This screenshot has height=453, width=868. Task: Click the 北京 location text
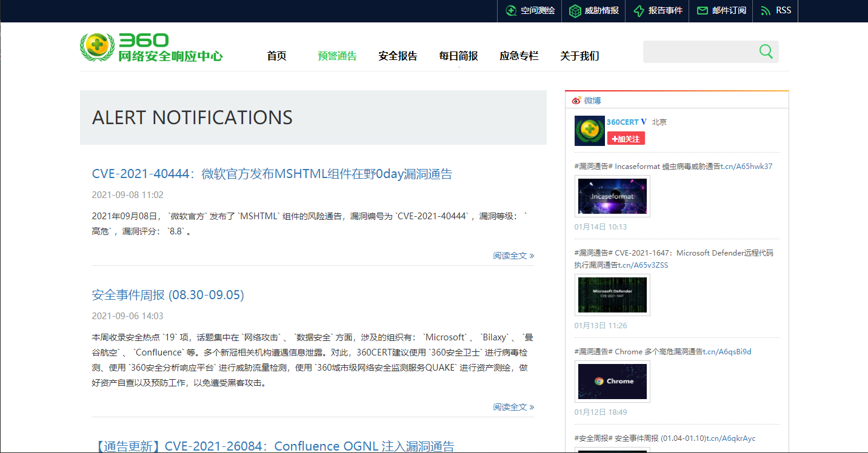pos(659,122)
